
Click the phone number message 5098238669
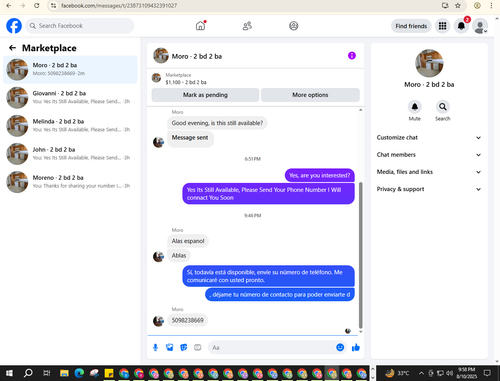click(x=188, y=320)
